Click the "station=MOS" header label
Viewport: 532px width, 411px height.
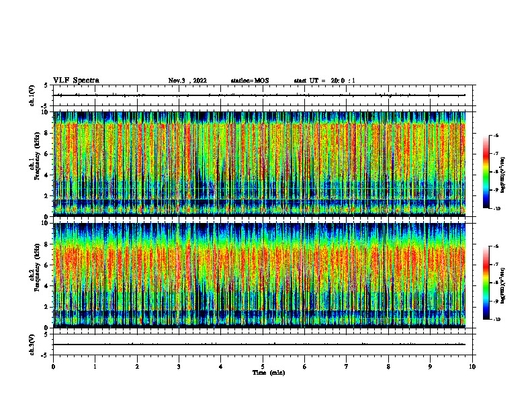250,81
